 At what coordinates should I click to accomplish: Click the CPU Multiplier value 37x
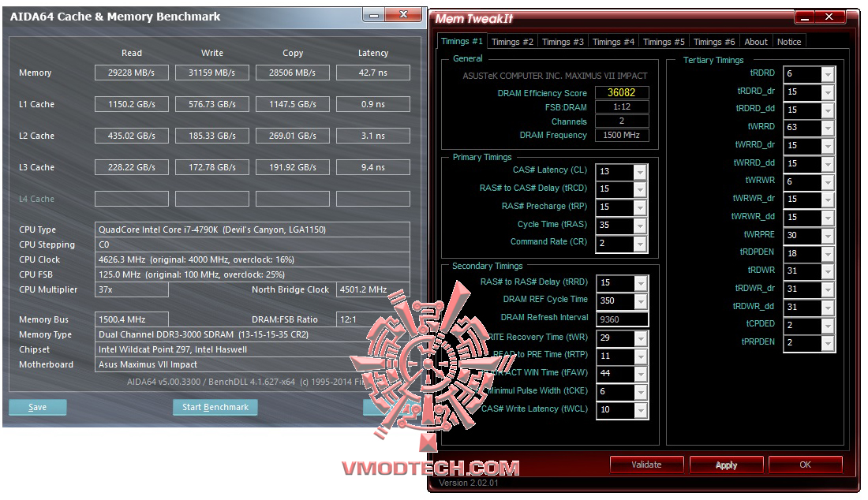[x=131, y=289]
